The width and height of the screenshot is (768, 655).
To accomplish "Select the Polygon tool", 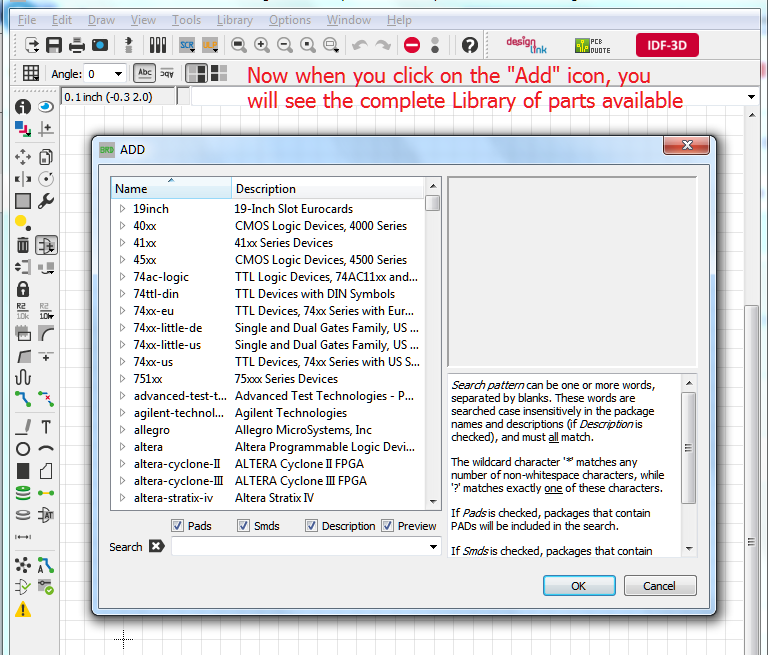I will (46, 471).
